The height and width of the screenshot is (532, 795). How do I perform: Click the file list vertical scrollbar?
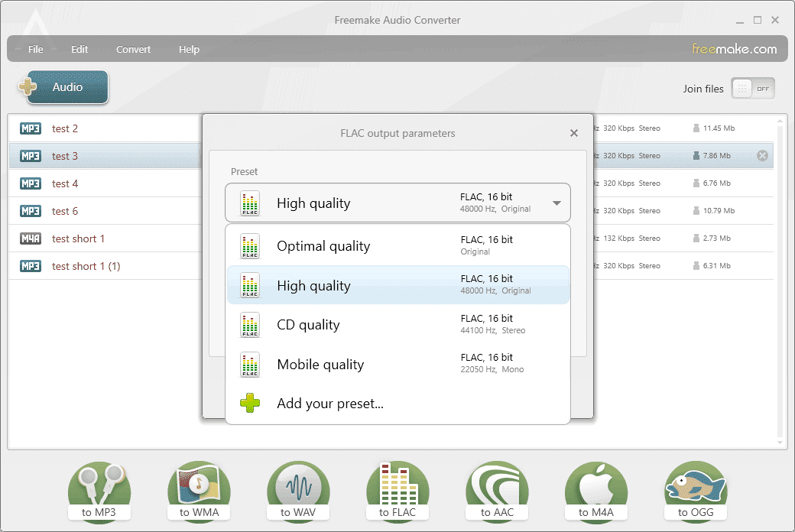(x=780, y=281)
